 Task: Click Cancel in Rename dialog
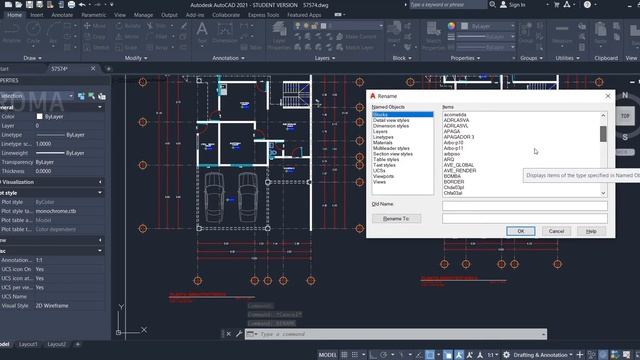pyautogui.click(x=556, y=231)
